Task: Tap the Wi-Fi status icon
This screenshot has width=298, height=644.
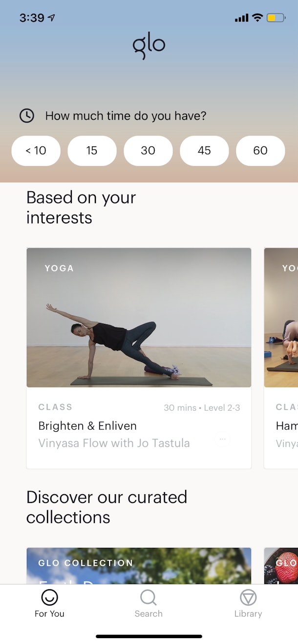Action: click(257, 18)
